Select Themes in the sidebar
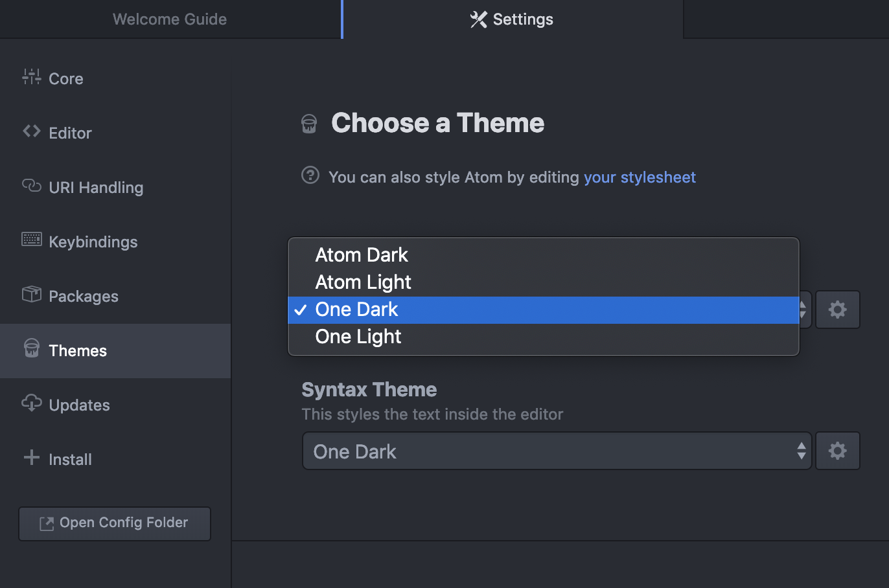 pos(115,350)
